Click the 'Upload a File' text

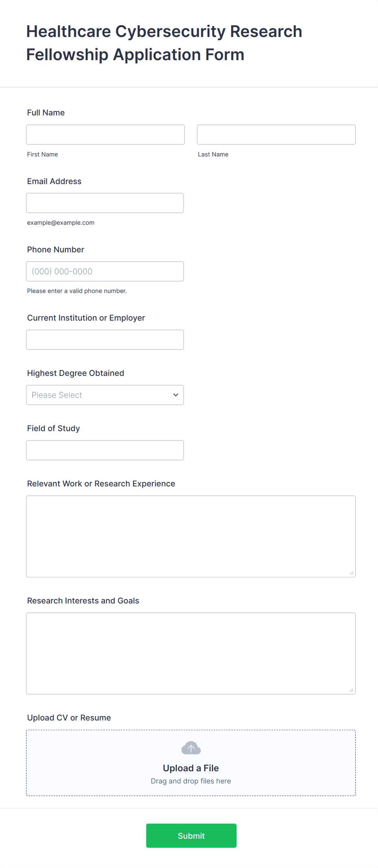pyautogui.click(x=191, y=768)
